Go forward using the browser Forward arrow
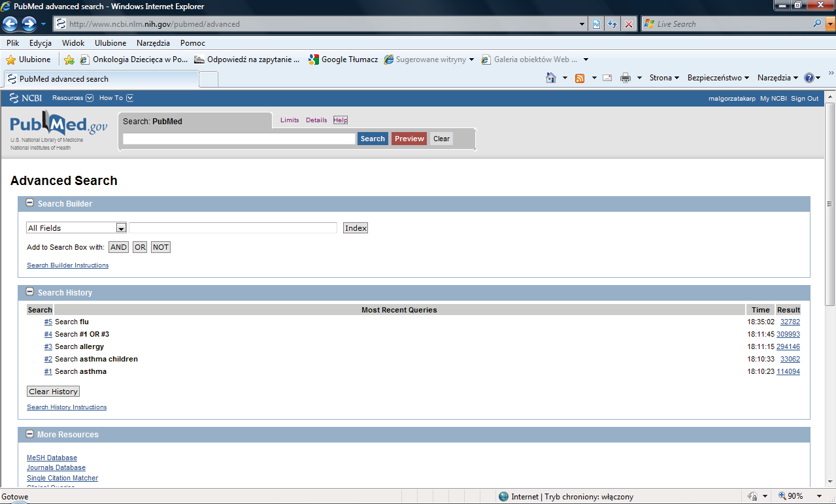This screenshot has height=504, width=836. pos(29,24)
